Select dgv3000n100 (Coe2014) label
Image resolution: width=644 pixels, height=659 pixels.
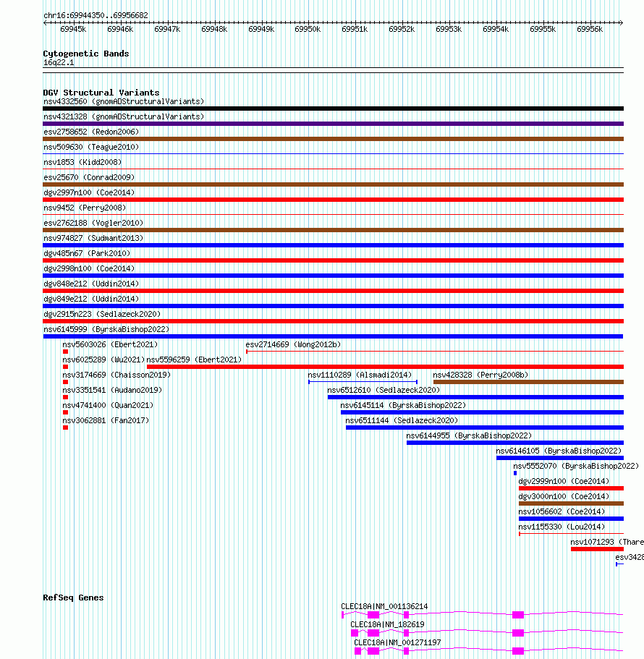564,496
